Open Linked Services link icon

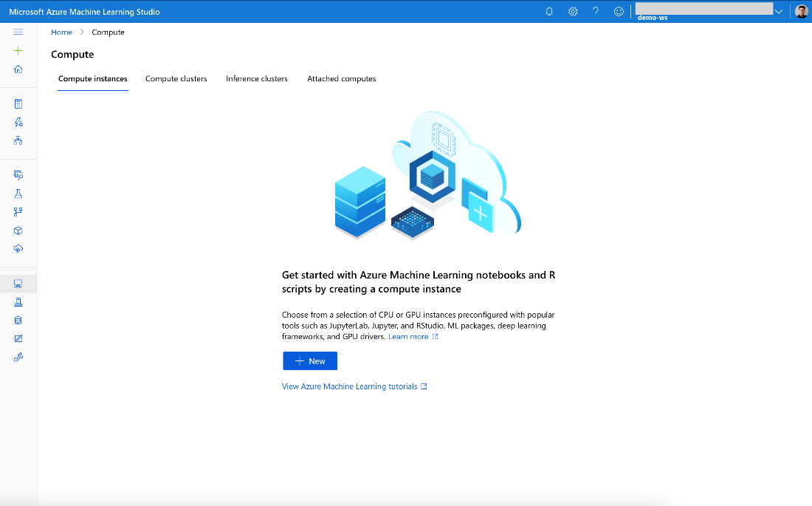[18, 358]
